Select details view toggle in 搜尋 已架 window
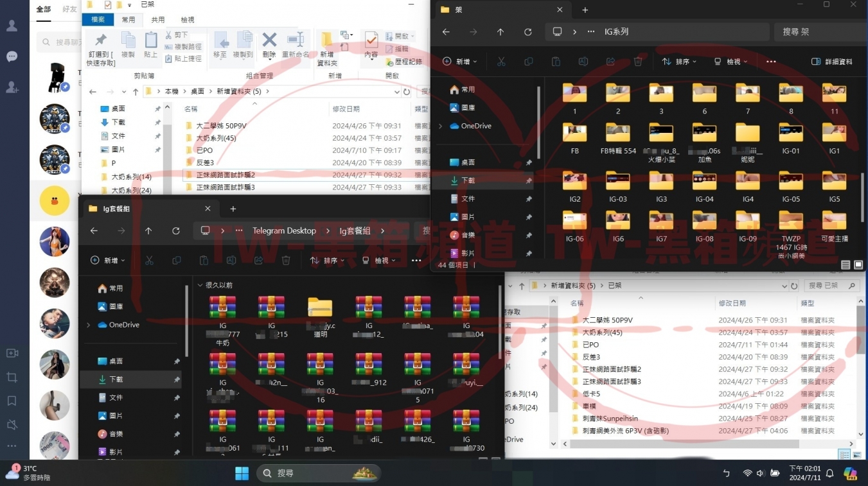 pos(845,455)
